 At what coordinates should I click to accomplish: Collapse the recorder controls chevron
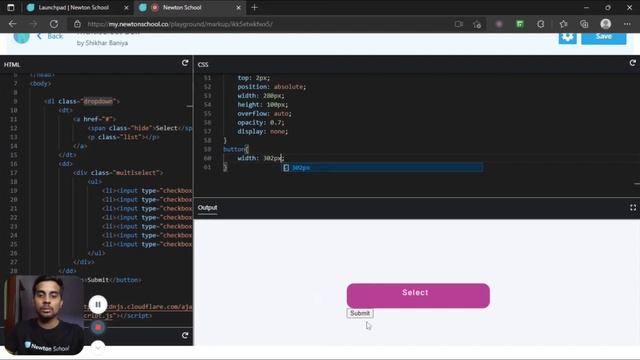(x=98, y=347)
